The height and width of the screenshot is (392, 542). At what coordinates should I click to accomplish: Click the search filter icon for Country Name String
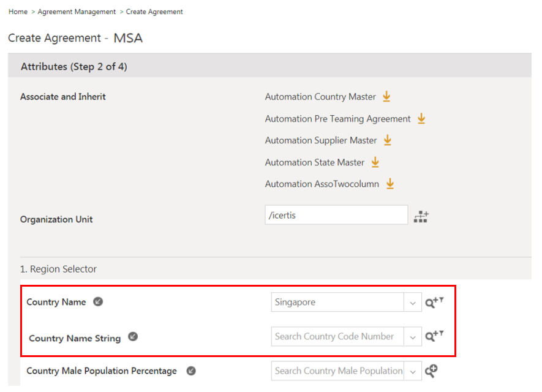434,336
